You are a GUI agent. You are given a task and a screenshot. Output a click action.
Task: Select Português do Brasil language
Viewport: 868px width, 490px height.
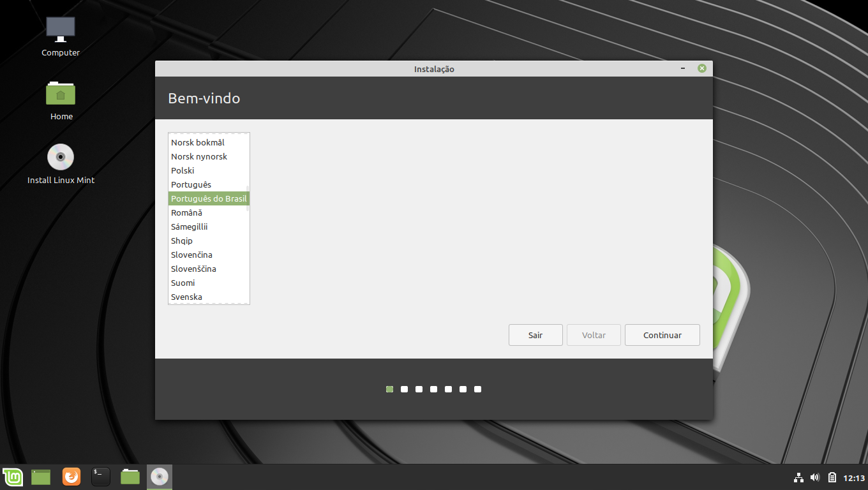209,198
